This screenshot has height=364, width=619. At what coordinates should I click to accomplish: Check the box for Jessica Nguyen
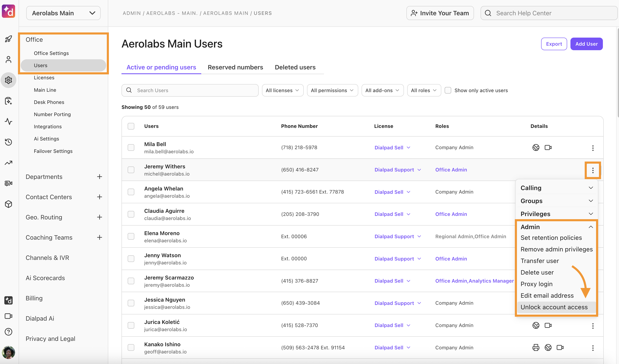(131, 303)
